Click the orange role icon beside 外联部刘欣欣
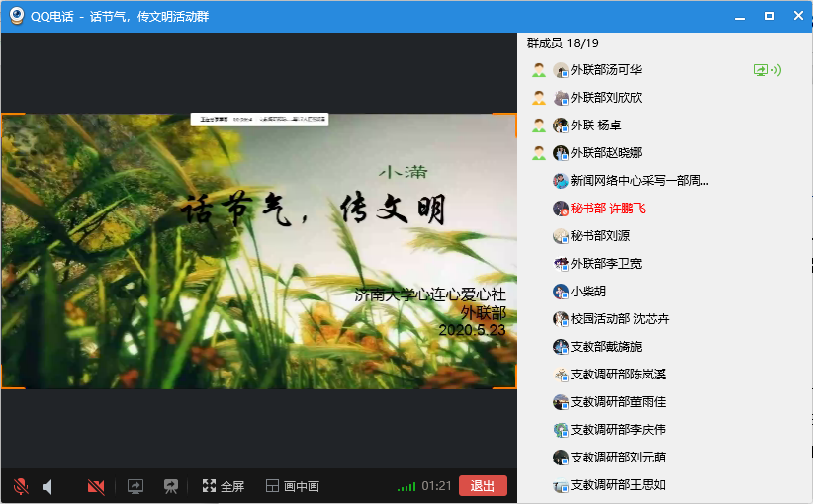The height and width of the screenshot is (504, 813). point(539,98)
